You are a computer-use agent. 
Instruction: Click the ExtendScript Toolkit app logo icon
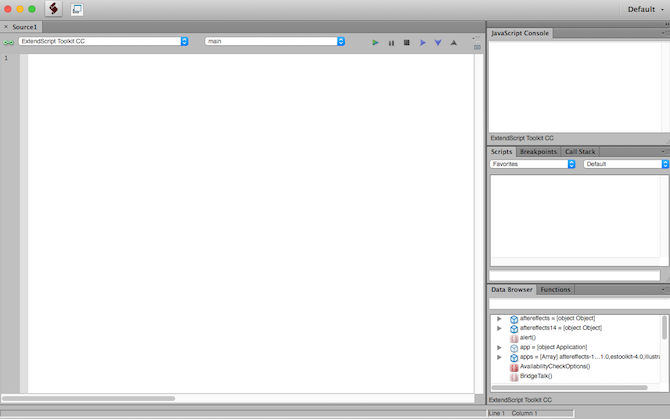click(x=53, y=9)
